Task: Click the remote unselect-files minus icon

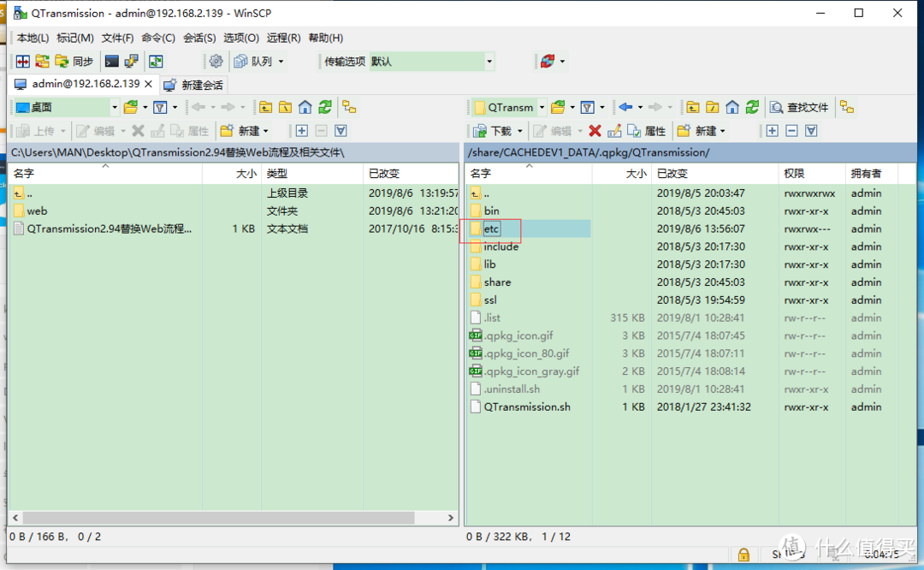Action: (791, 131)
